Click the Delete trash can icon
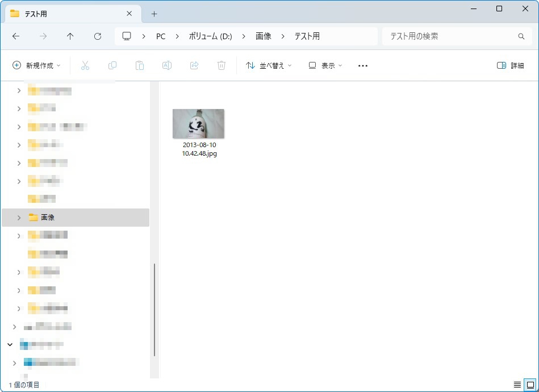The height and width of the screenshot is (392, 539). click(222, 65)
